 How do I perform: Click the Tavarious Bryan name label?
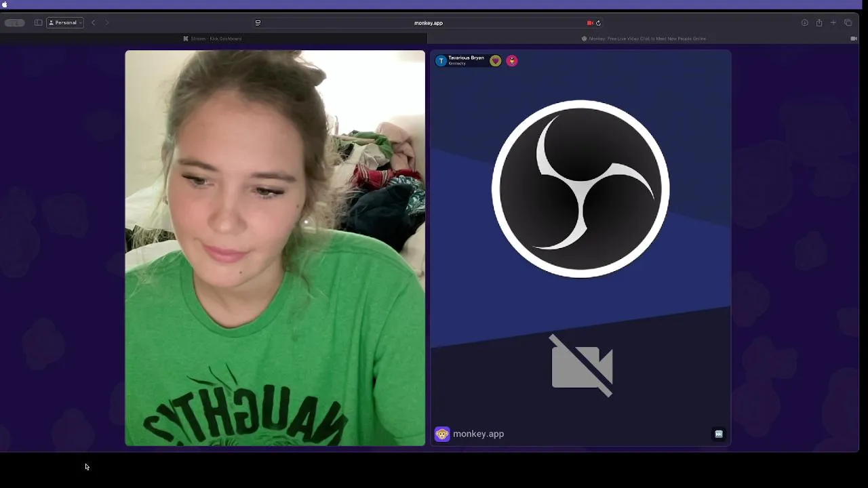tap(466, 58)
